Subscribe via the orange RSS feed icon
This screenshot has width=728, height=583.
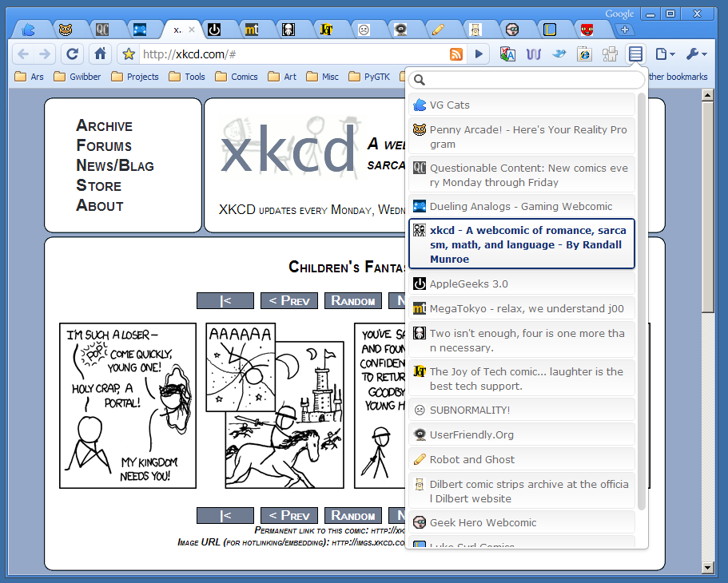pos(456,54)
